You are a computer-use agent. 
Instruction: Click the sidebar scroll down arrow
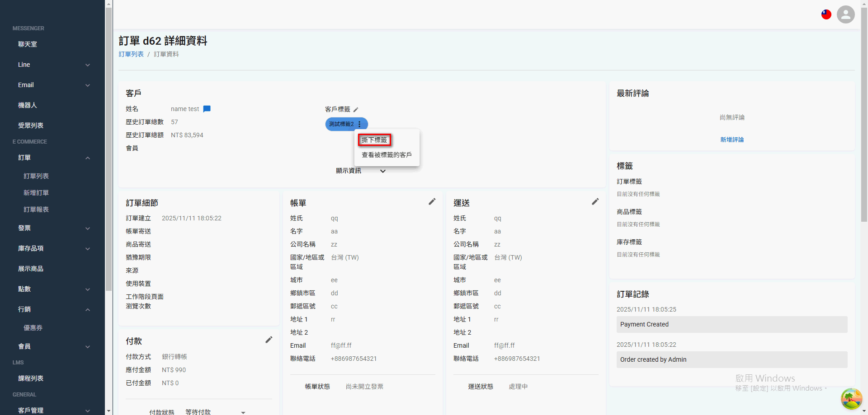tap(108, 411)
